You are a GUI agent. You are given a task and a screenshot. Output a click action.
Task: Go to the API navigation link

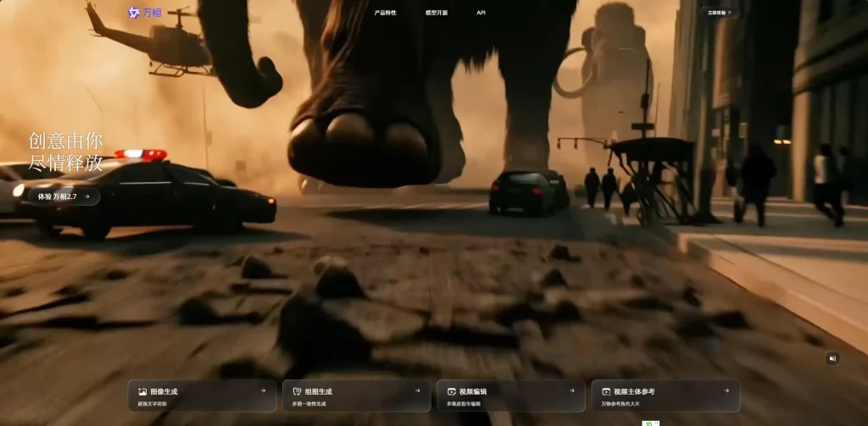[x=481, y=13]
